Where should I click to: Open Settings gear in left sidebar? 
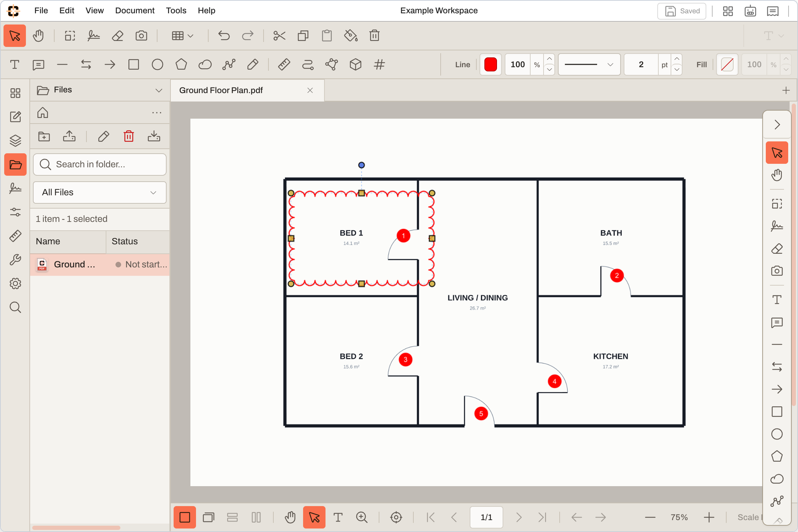15,283
